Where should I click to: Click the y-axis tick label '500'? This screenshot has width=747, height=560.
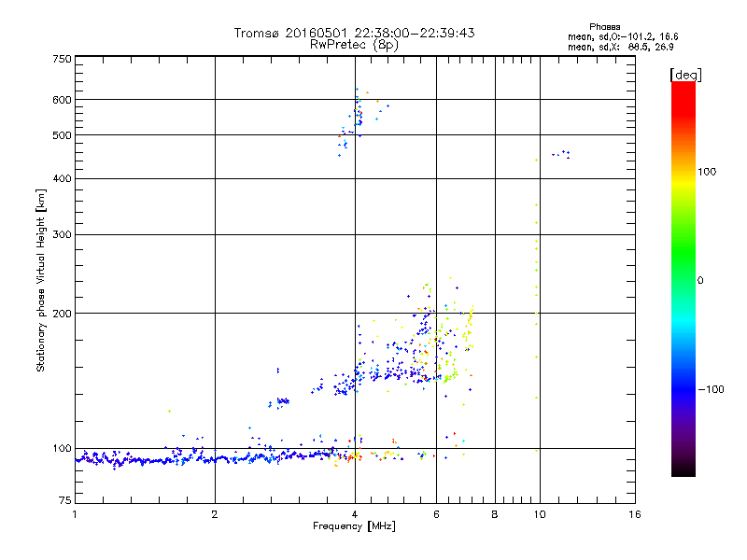pos(62,135)
